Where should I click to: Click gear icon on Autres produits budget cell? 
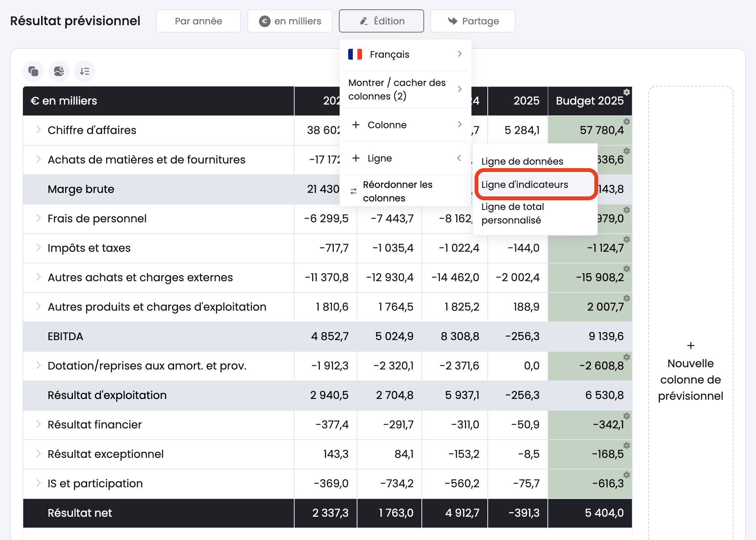(x=627, y=298)
